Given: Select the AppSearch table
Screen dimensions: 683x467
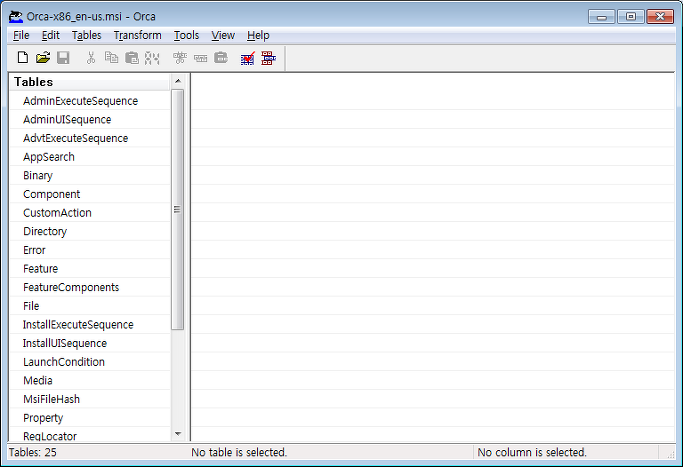Looking at the screenshot, I should coord(90,157).
